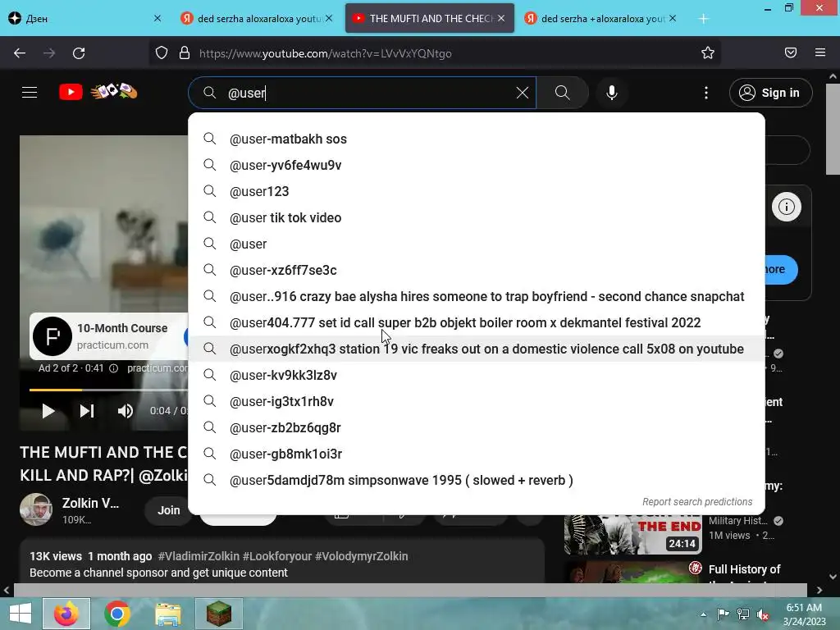Image resolution: width=840 pixels, height=630 pixels.
Task: Open the practicum.com ad link
Action: click(157, 368)
